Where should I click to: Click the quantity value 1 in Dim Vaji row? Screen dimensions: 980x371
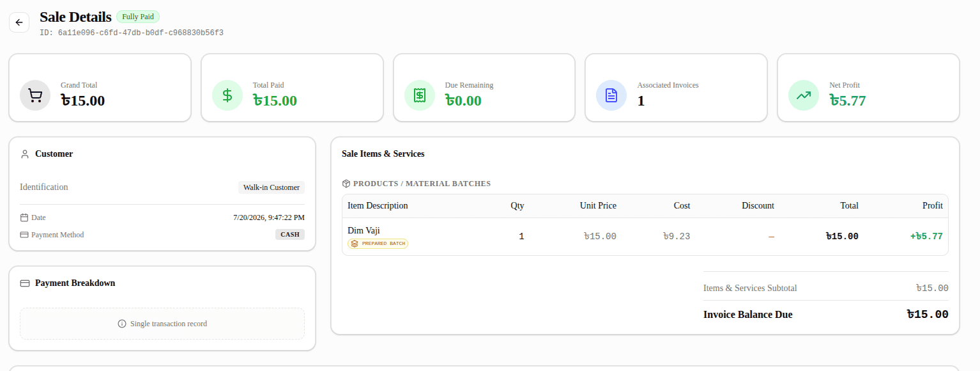click(521, 236)
